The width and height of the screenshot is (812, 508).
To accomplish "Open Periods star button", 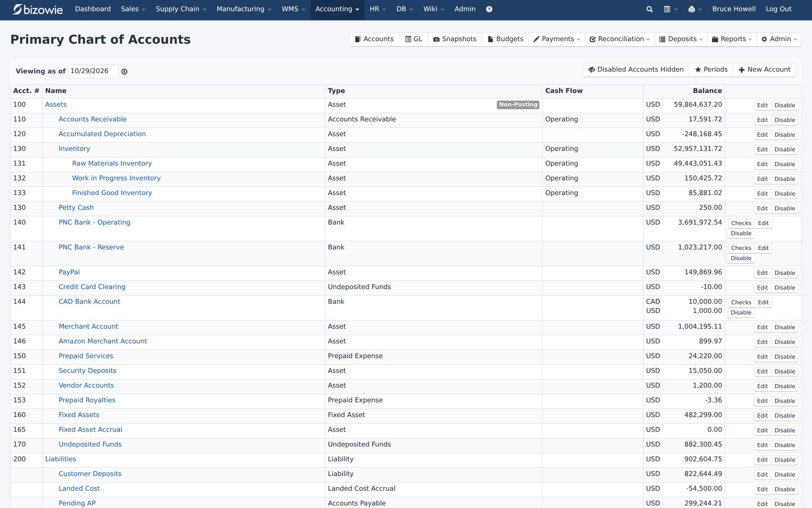I will (x=711, y=70).
